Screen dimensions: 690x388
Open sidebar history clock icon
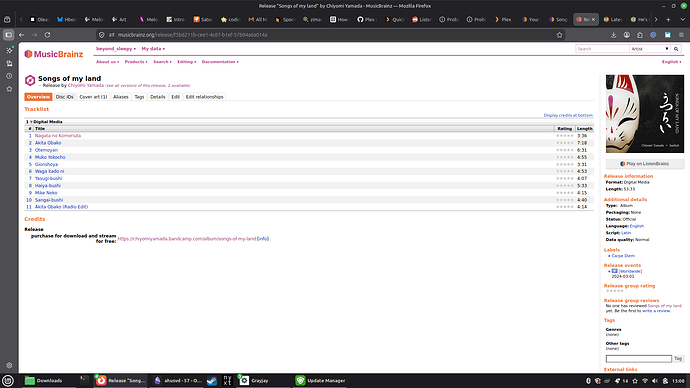[x=9, y=76]
